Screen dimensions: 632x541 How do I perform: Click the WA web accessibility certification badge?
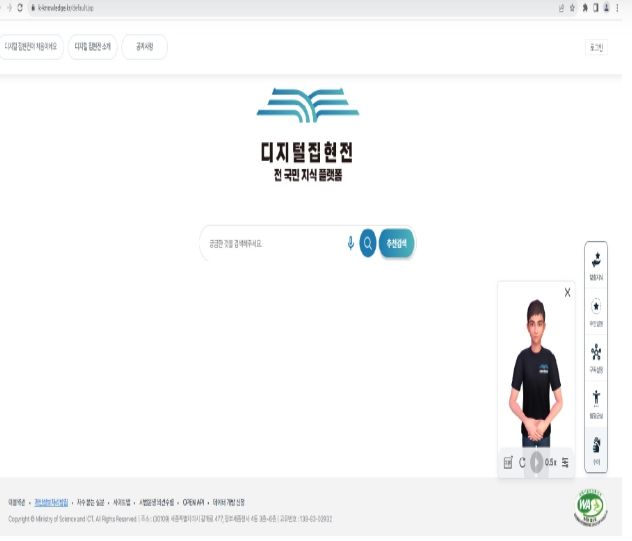(x=590, y=507)
